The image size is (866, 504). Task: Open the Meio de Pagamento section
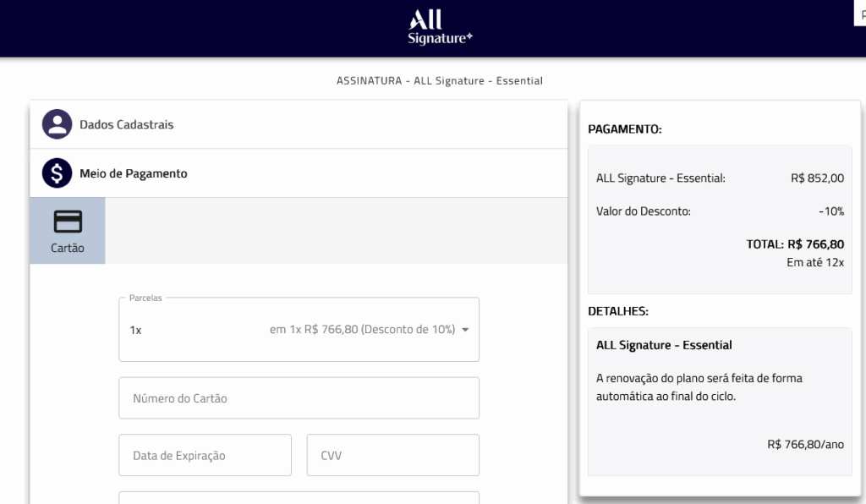(299, 173)
